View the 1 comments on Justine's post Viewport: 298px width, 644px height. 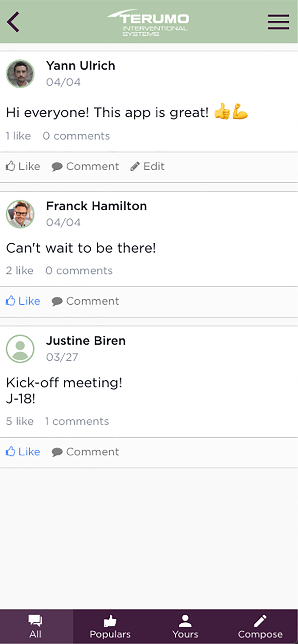click(x=77, y=421)
